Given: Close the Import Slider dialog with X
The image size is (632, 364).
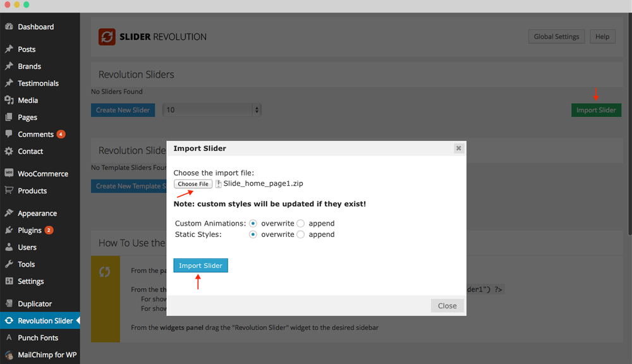Looking at the screenshot, I should tap(459, 149).
